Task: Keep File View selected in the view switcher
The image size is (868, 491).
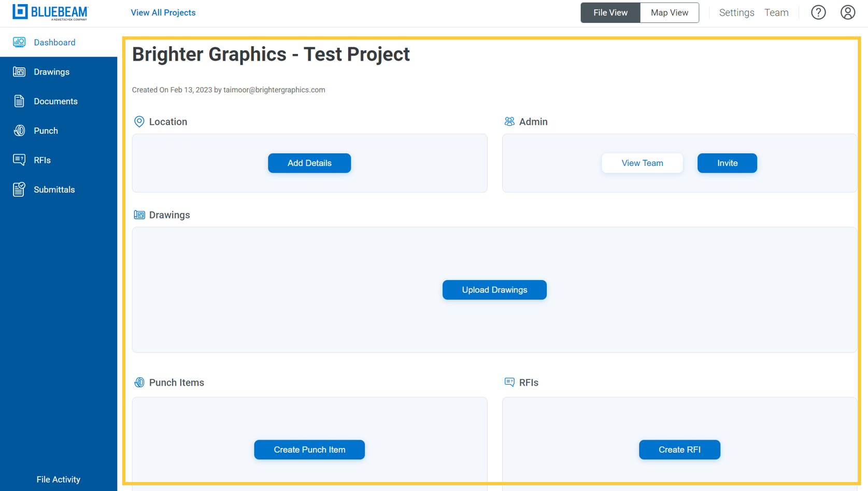Action: [610, 12]
